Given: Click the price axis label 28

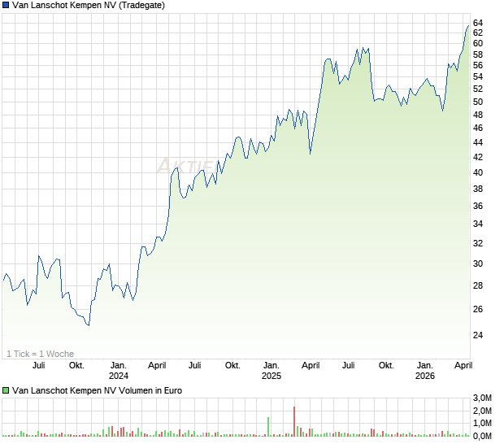Looking at the screenshot, I should tap(478, 285).
